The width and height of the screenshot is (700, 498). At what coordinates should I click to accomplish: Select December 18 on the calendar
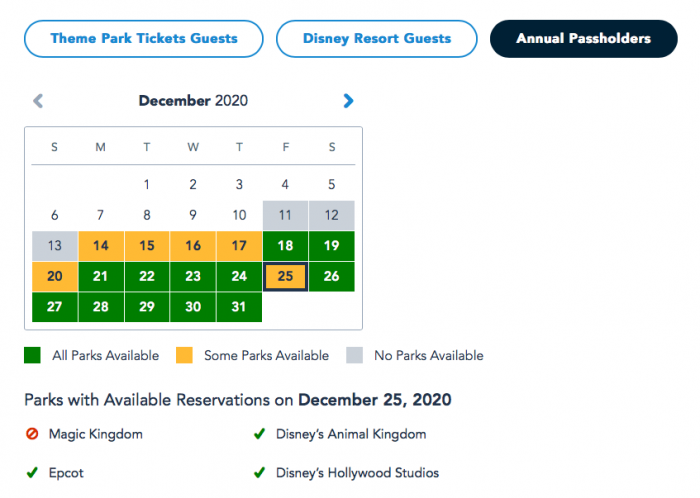pyautogui.click(x=285, y=246)
